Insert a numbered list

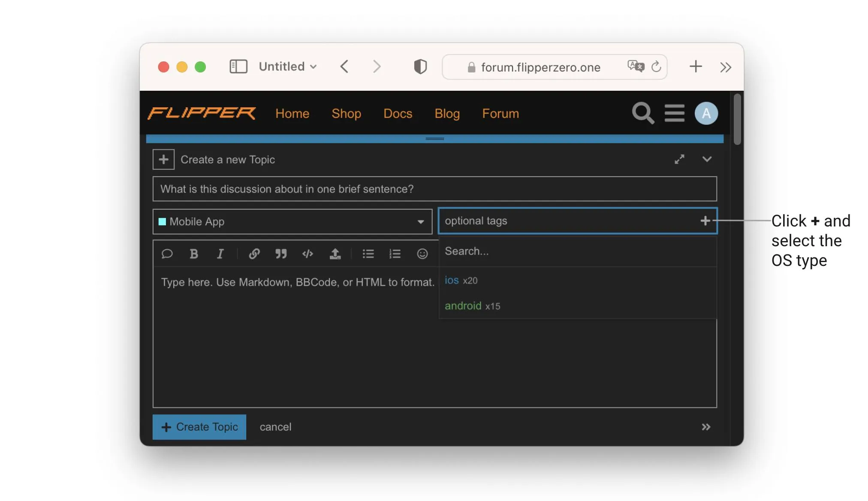click(395, 254)
